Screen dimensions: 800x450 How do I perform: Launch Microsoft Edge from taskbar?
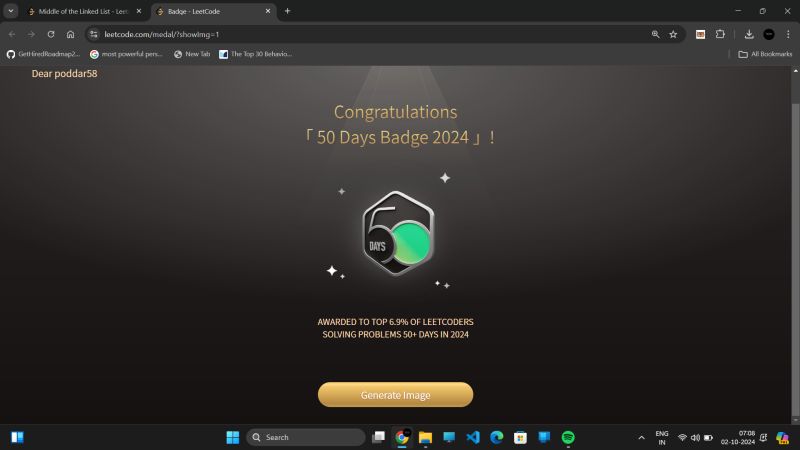pyautogui.click(x=496, y=437)
